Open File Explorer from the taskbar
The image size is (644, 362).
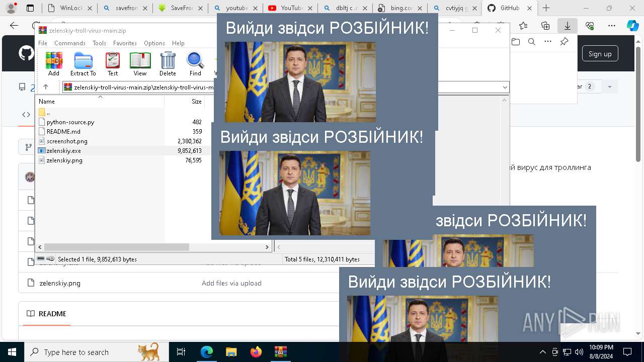click(231, 352)
